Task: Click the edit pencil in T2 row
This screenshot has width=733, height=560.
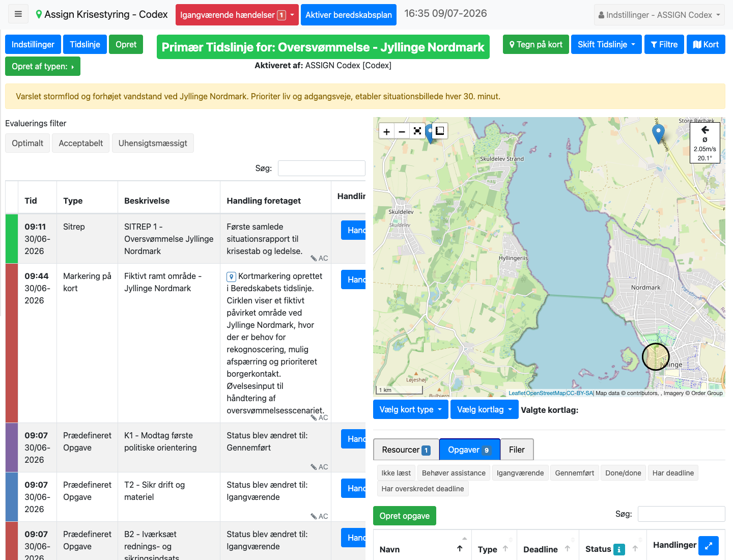Action: click(314, 517)
